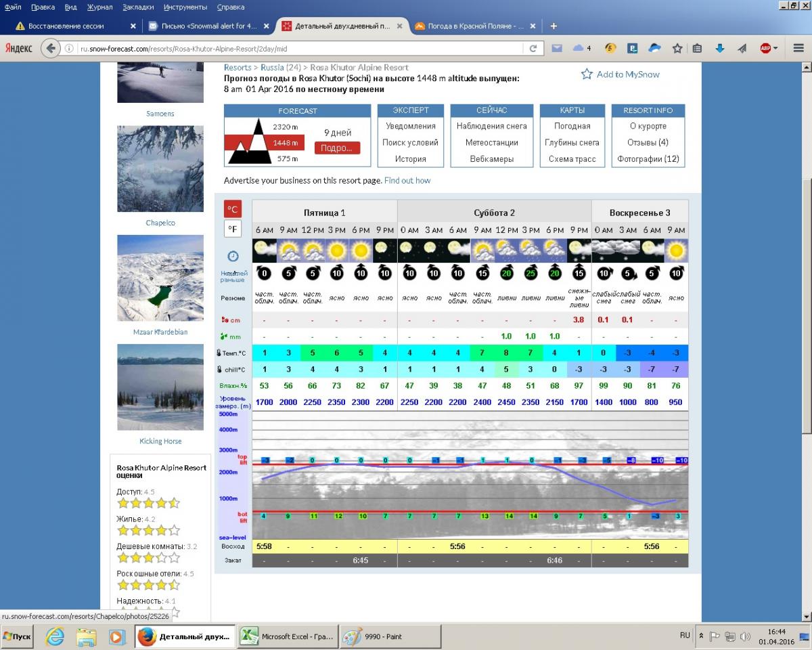
Task: Close the Погода в Красной Поляне tab
Action: (533, 26)
